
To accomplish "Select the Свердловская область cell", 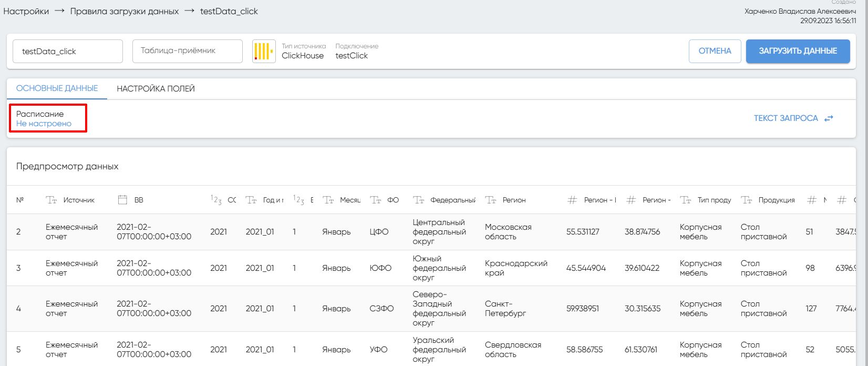I will [513, 350].
